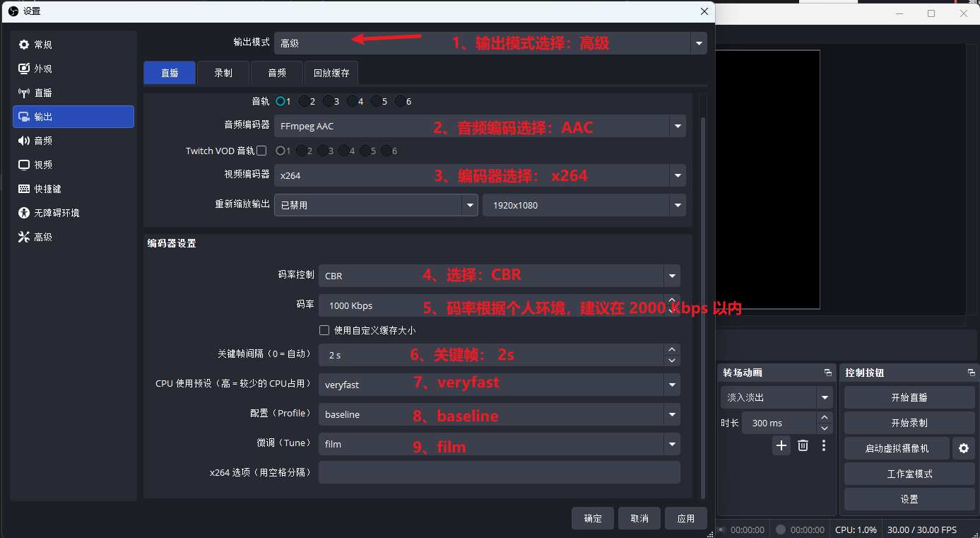Viewport: 980px width, 538px height.
Task: Check 使用自定义缓存大小 option
Action: pyautogui.click(x=324, y=330)
